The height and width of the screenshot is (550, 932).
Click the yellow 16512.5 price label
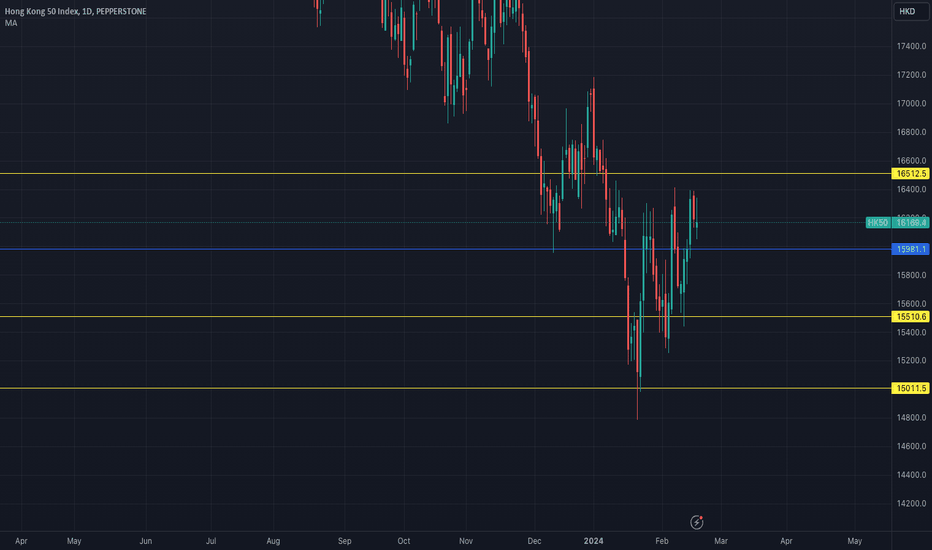click(x=911, y=174)
